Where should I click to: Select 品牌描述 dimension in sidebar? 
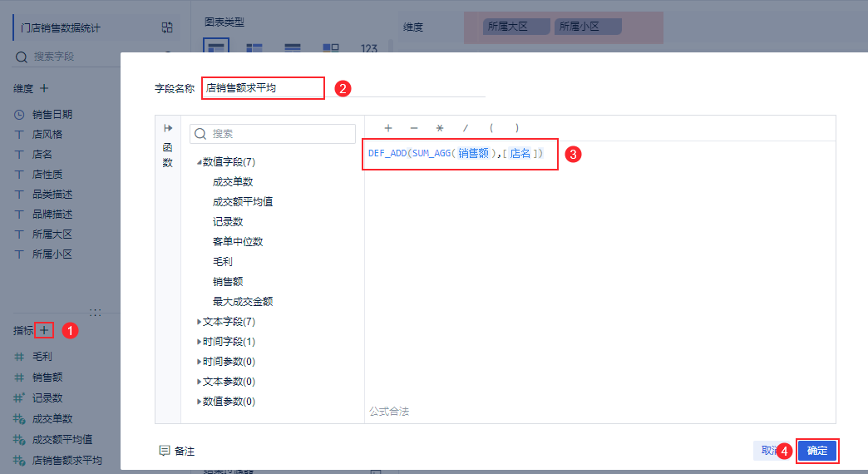point(52,215)
